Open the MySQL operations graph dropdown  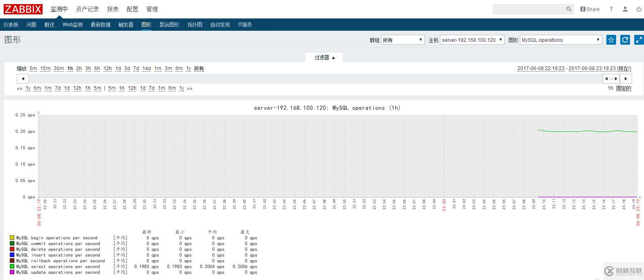(560, 40)
